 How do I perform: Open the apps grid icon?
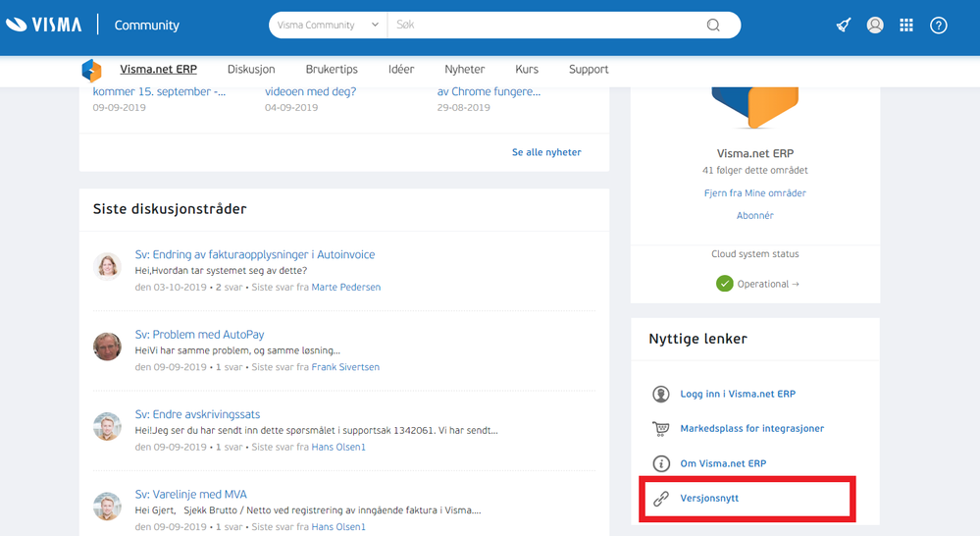(x=906, y=25)
